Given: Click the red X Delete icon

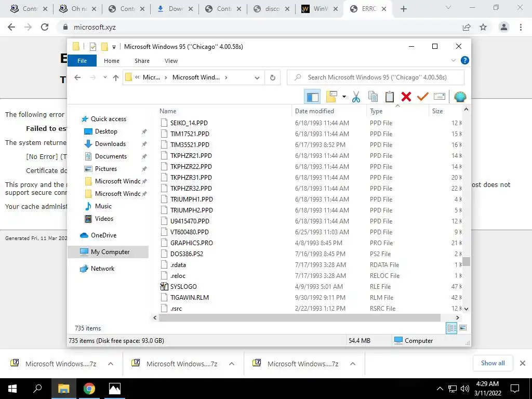Looking at the screenshot, I should click(x=406, y=97).
